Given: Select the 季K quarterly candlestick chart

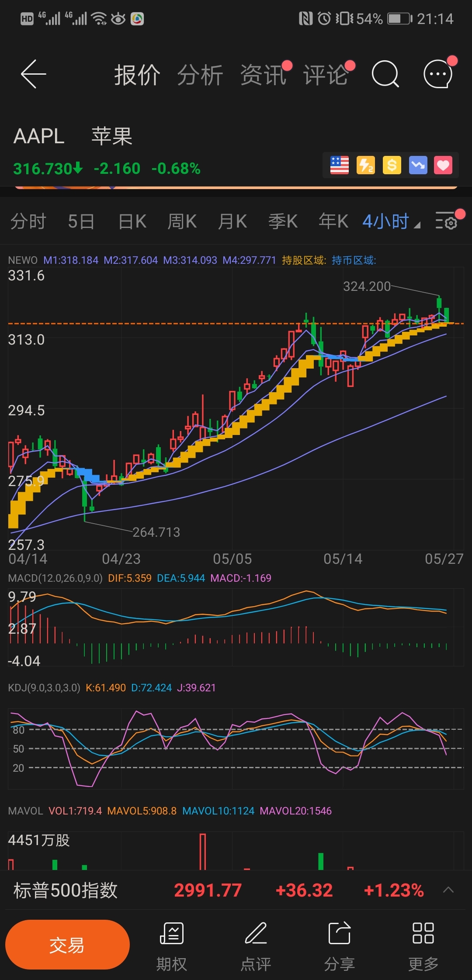Looking at the screenshot, I should (x=283, y=221).
